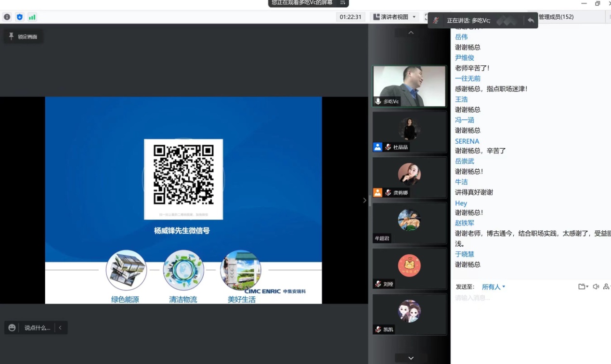Viewport: 611px width, 364px height.
Task: Click the 绿色能源 circular picture
Action: [126, 270]
